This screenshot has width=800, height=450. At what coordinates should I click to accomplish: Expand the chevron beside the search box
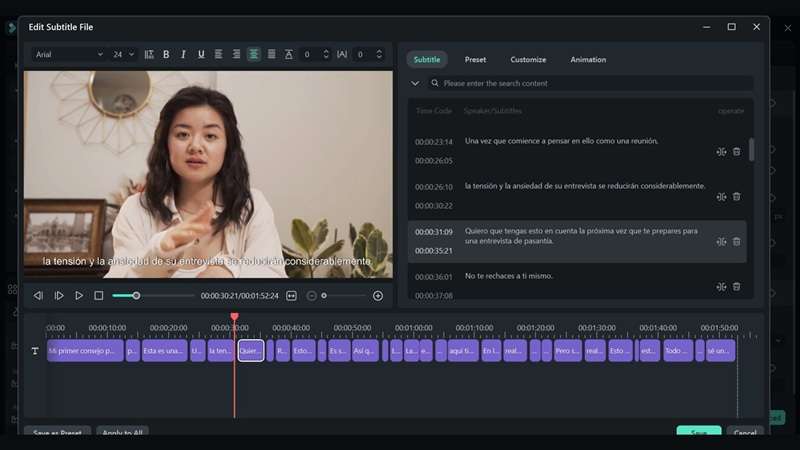[415, 83]
